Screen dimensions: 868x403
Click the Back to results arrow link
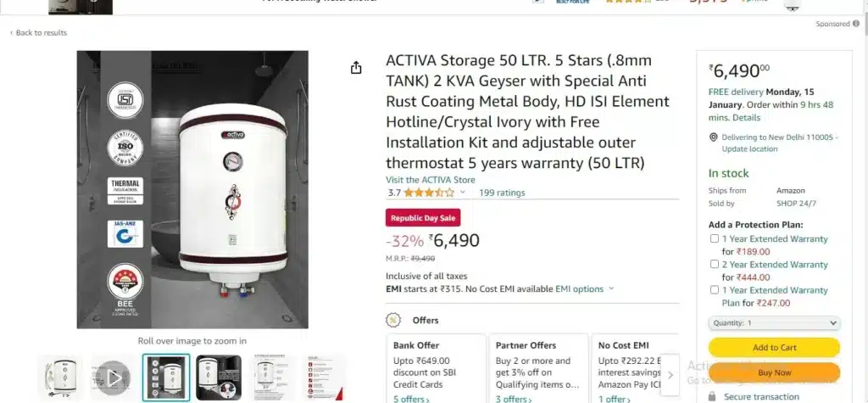pyautogui.click(x=38, y=33)
